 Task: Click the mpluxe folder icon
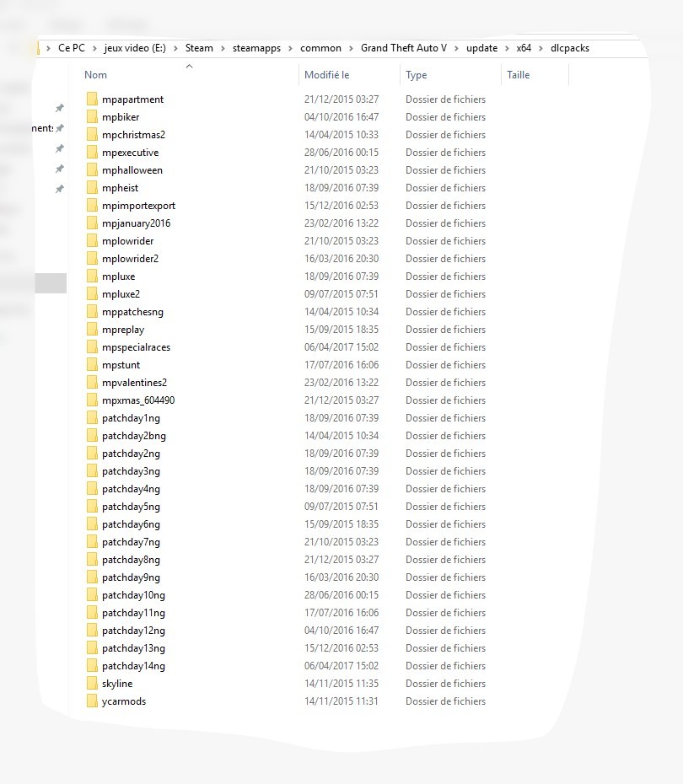(92, 276)
